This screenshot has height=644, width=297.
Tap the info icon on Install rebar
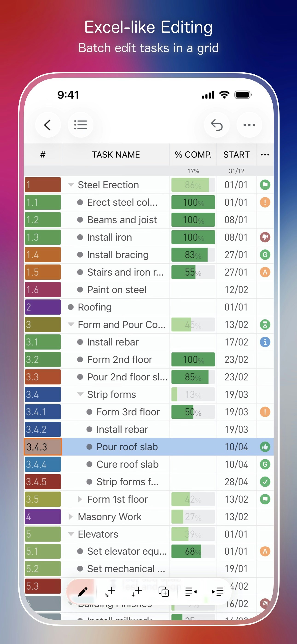click(x=265, y=342)
